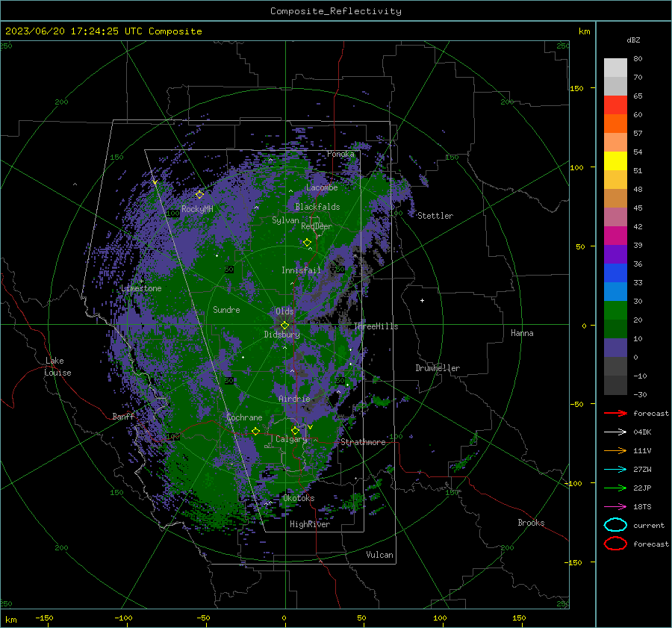The image size is (672, 628).
Task: Select the 0 dBZ slate color swatch
Action: click(x=615, y=366)
